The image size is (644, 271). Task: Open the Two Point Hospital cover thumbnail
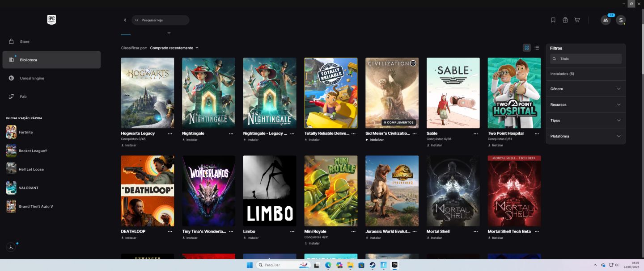tap(514, 93)
